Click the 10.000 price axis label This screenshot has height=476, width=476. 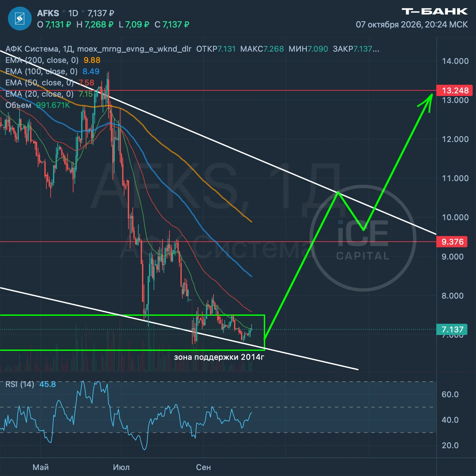(x=455, y=217)
